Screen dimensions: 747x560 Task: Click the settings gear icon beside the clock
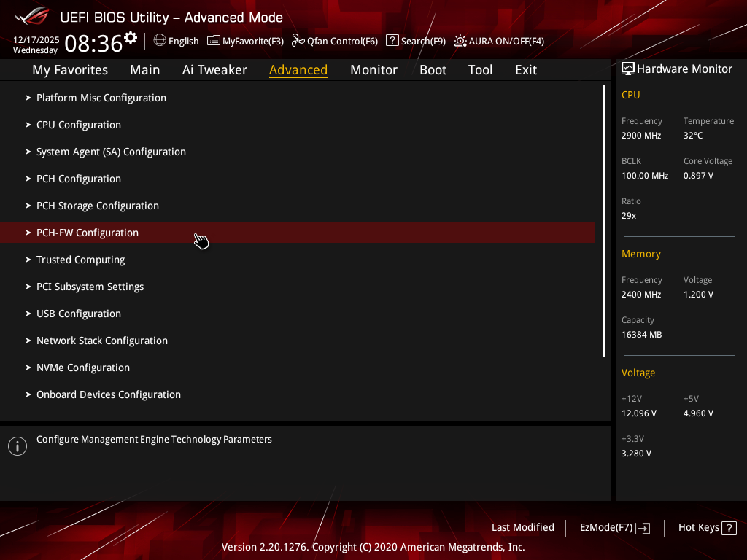tap(131, 37)
